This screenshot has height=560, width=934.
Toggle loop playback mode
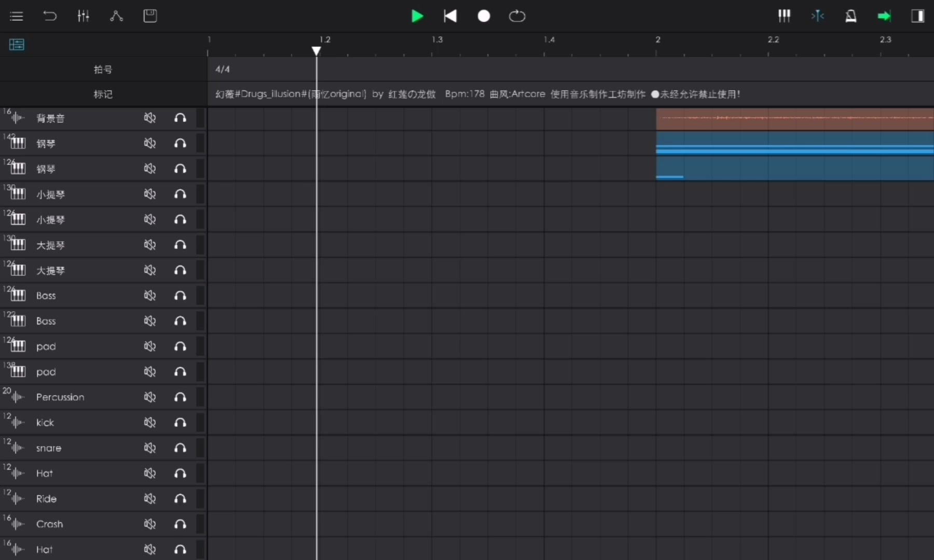(x=517, y=16)
